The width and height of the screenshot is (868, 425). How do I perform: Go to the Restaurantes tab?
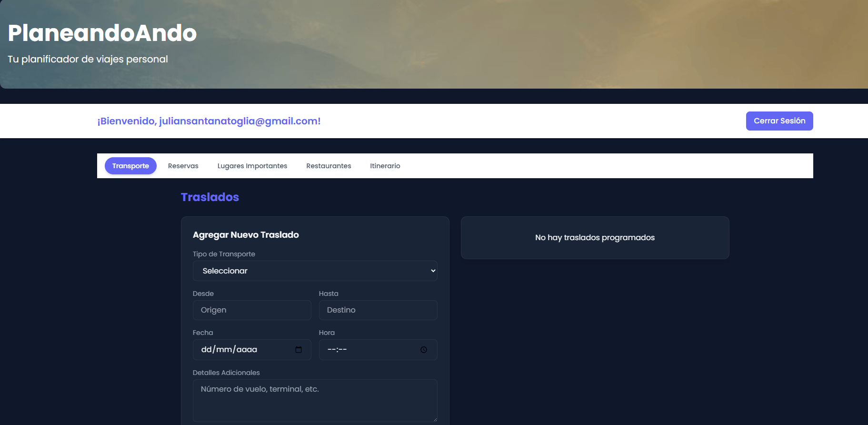(x=329, y=166)
